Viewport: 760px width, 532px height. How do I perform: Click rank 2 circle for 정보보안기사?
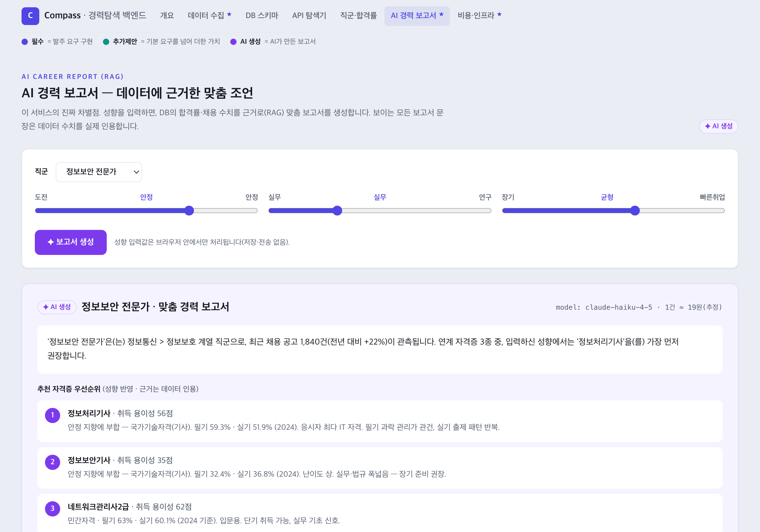(x=52, y=462)
